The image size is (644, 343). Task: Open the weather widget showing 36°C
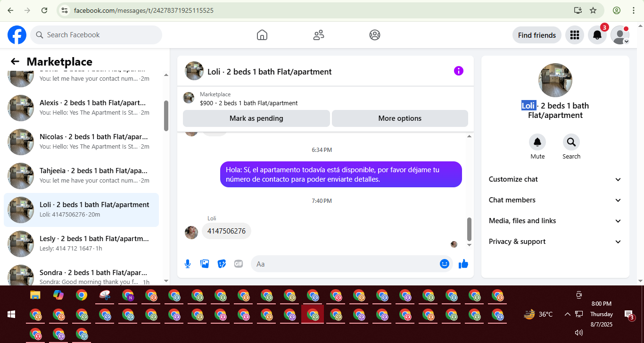(538, 314)
